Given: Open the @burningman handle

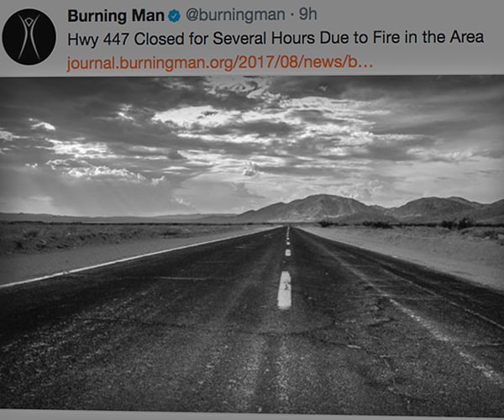Looking at the screenshot, I should point(235,15).
